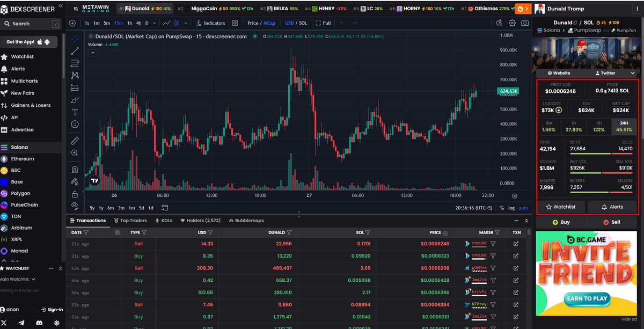Take a chart snapshot with camera icon

[525, 23]
